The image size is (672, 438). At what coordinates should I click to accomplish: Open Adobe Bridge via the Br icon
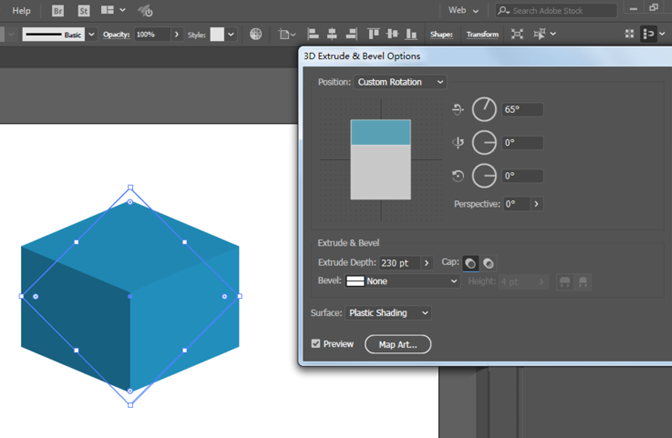coord(57,10)
